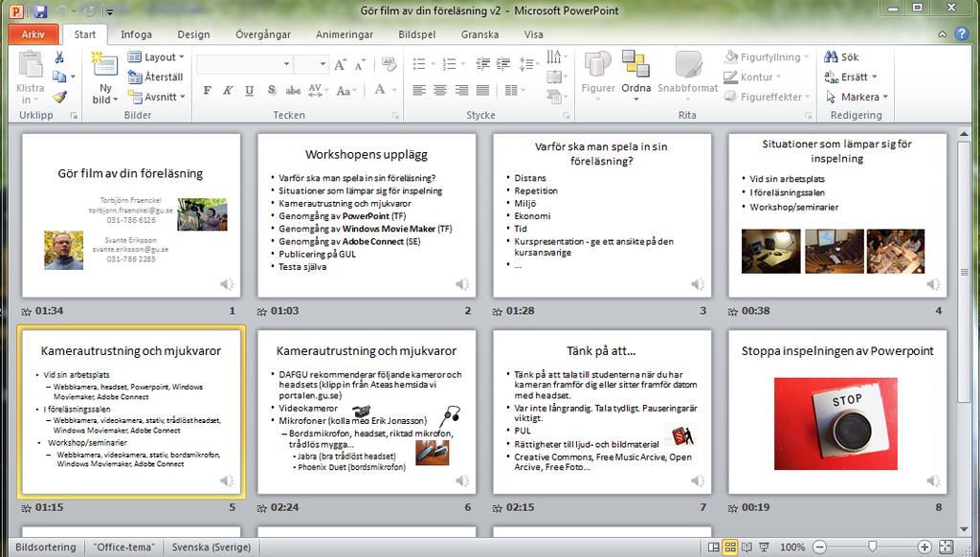980x557 pixels.
Task: Select slide 3 Varför ska man spela in
Action: [x=602, y=215]
